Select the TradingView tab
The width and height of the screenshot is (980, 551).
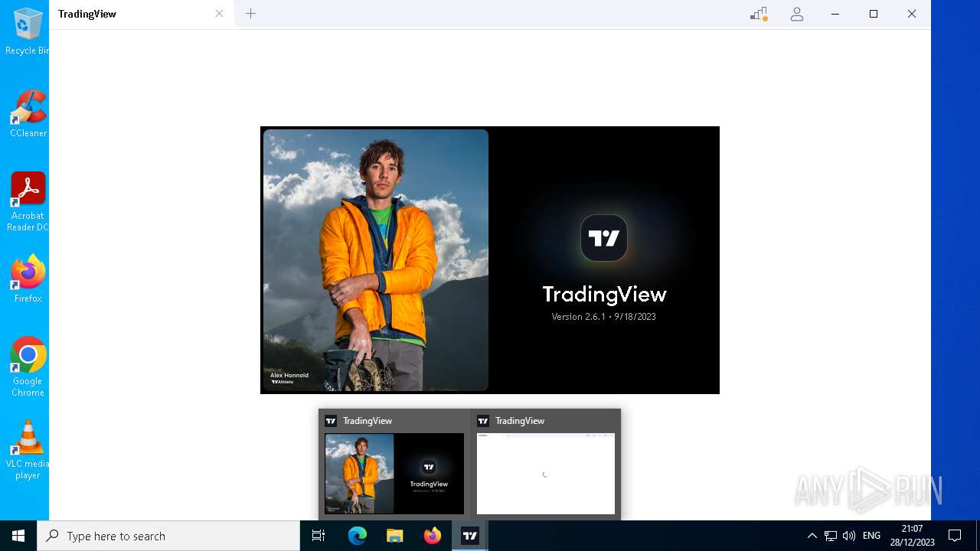[142, 14]
